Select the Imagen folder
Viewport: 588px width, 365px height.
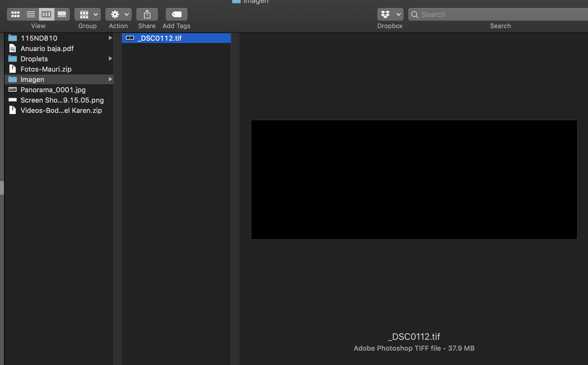32,79
